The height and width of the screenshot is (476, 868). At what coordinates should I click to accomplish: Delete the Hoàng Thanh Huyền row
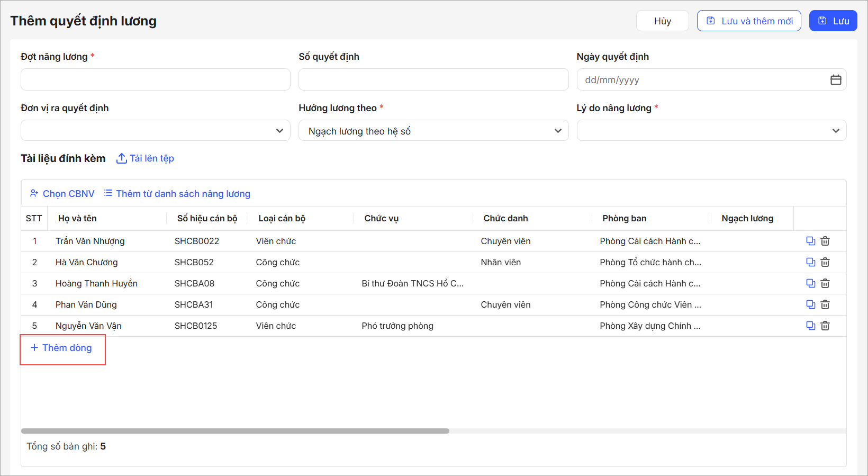(825, 284)
